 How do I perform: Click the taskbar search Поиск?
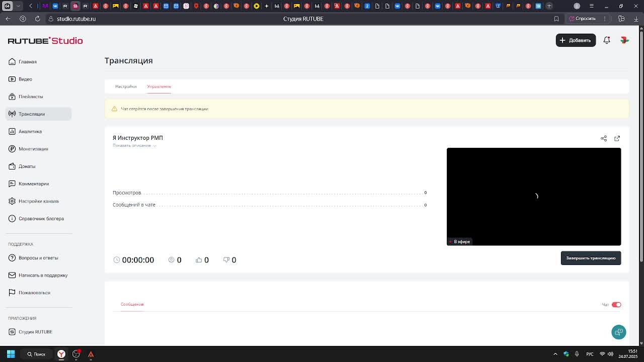point(36,354)
